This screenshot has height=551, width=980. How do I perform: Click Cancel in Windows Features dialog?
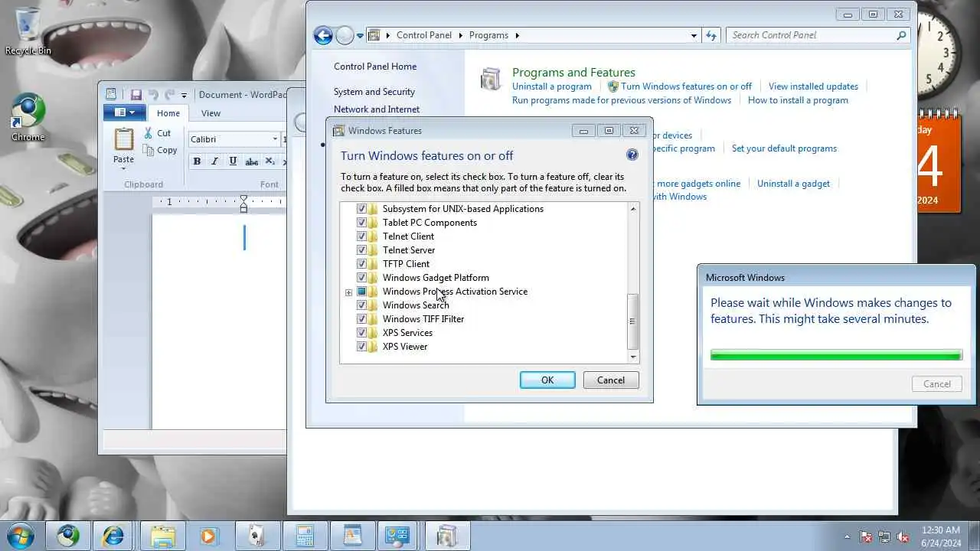coord(611,380)
